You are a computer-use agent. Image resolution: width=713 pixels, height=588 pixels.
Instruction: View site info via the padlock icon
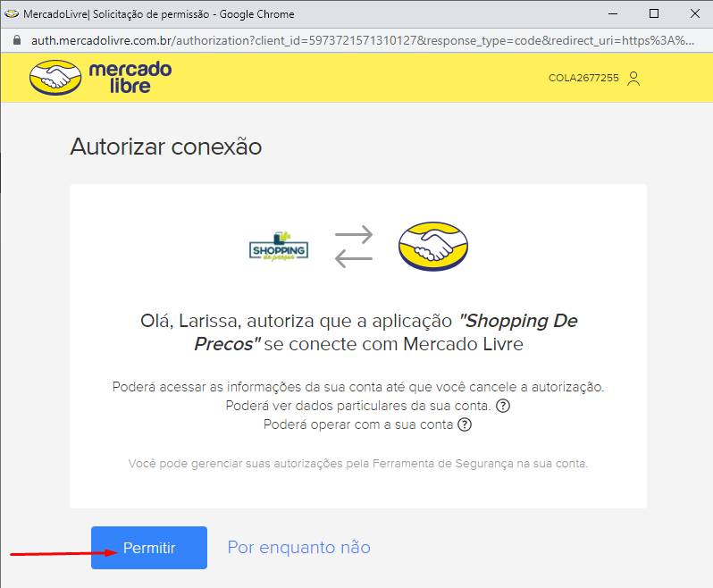pos(17,40)
